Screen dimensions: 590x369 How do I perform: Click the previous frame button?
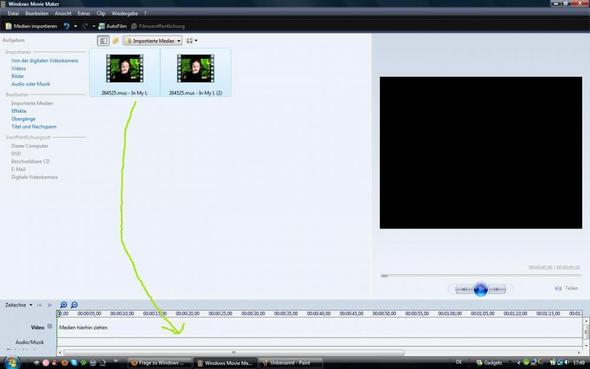pos(464,290)
